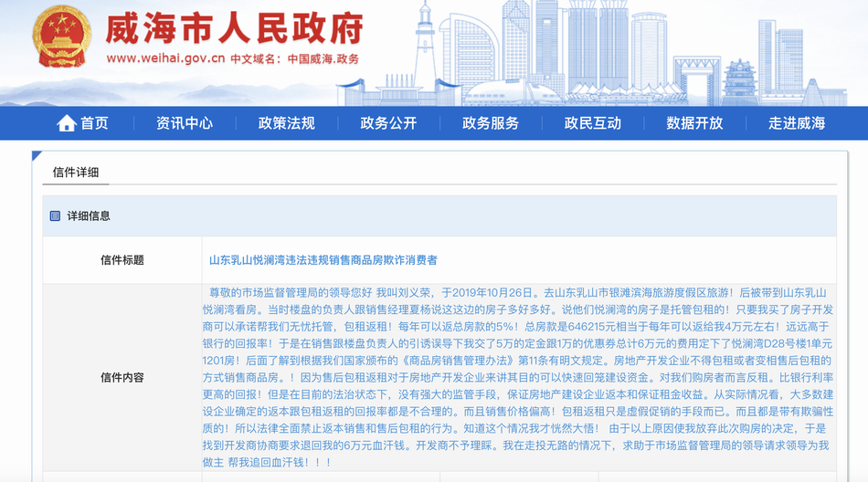The image size is (868, 482).
Task: Click the 信件内容 label cell
Action: [x=122, y=377]
